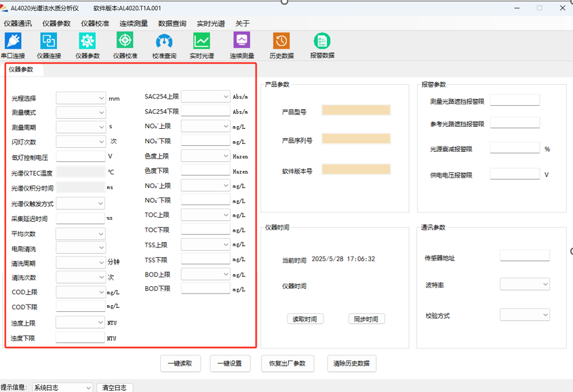
Task: Click the 清除历史数据 button
Action: tap(351, 364)
